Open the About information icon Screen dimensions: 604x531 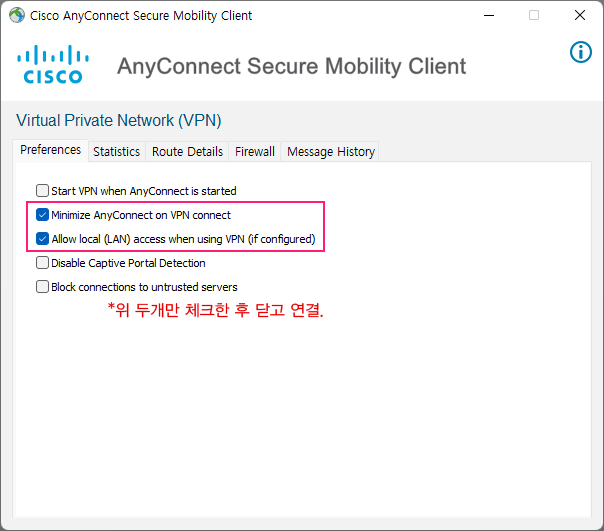tap(581, 52)
